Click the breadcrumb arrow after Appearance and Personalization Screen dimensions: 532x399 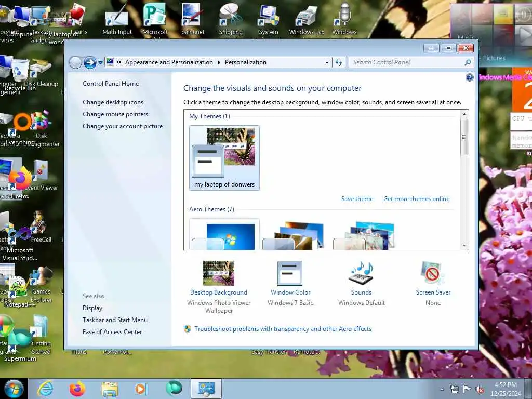pyautogui.click(x=219, y=62)
